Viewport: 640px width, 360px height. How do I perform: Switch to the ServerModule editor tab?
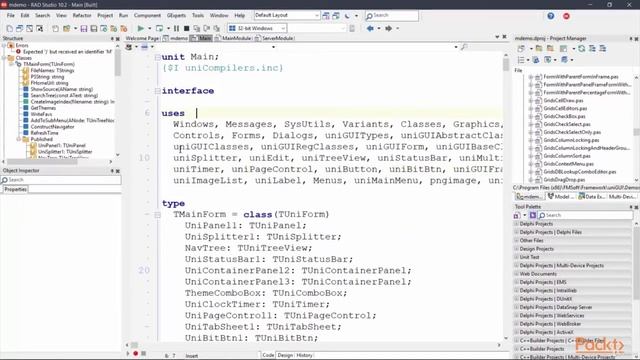point(274,38)
